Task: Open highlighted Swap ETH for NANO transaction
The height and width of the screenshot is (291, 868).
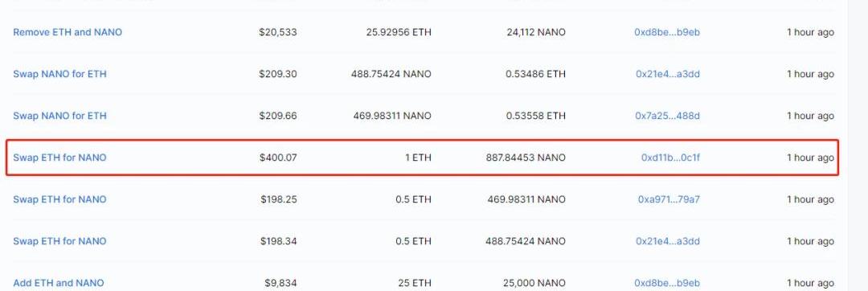Action: tap(59, 158)
